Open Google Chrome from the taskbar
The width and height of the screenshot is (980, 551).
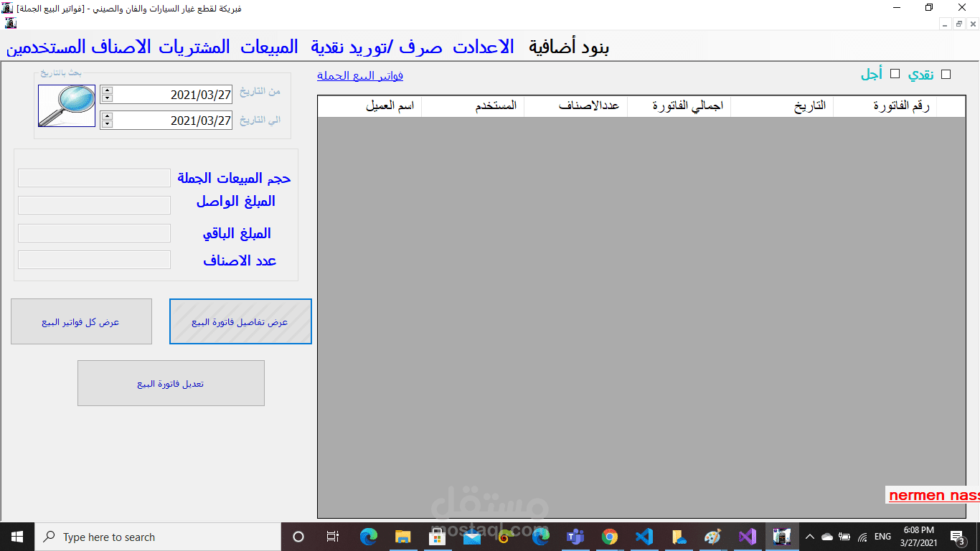click(609, 536)
